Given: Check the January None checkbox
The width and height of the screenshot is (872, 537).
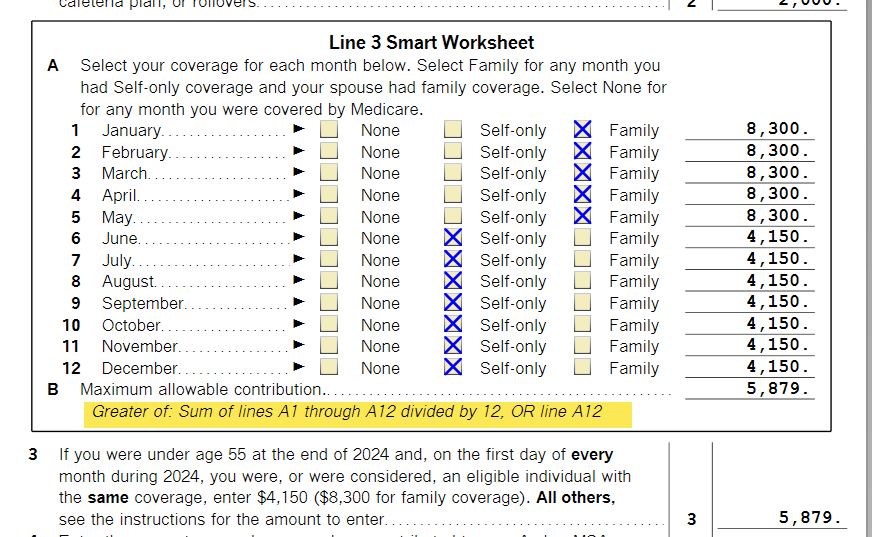Looking at the screenshot, I should (x=329, y=130).
